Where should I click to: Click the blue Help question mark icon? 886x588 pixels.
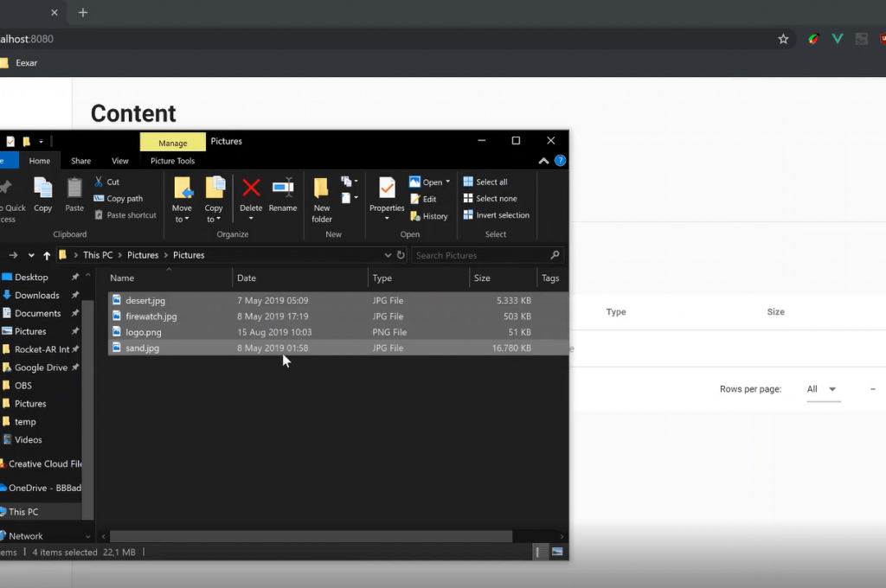[x=560, y=161]
